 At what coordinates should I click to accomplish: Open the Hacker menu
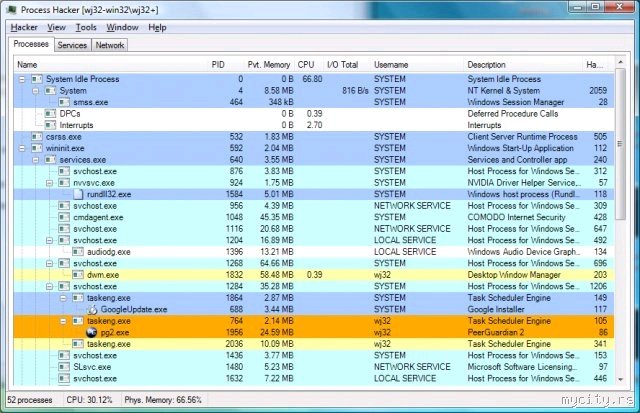pyautogui.click(x=23, y=27)
